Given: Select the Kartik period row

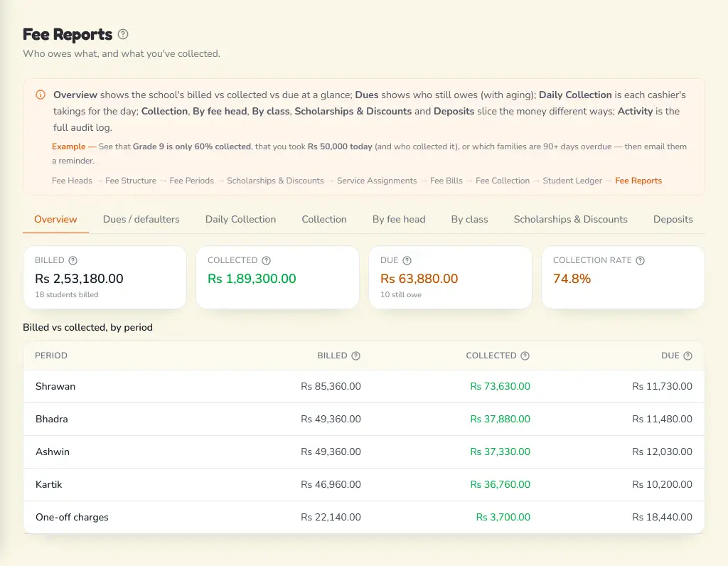Looking at the screenshot, I should (364, 485).
